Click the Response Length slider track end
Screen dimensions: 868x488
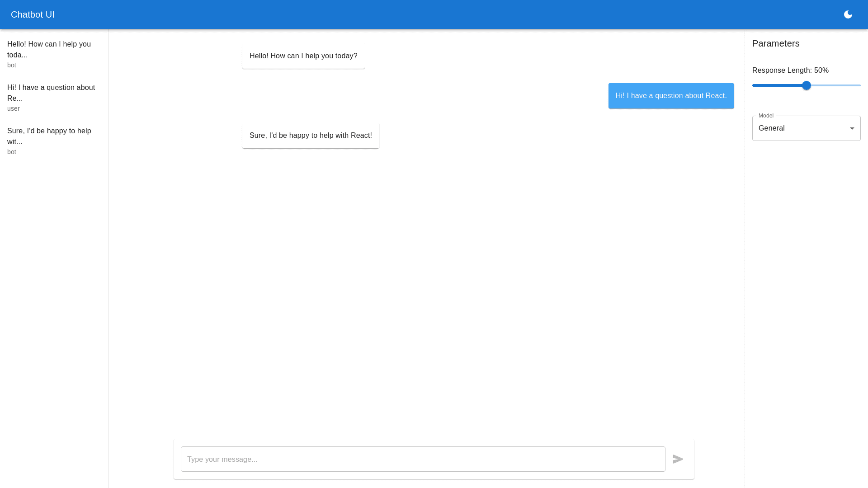click(858, 85)
